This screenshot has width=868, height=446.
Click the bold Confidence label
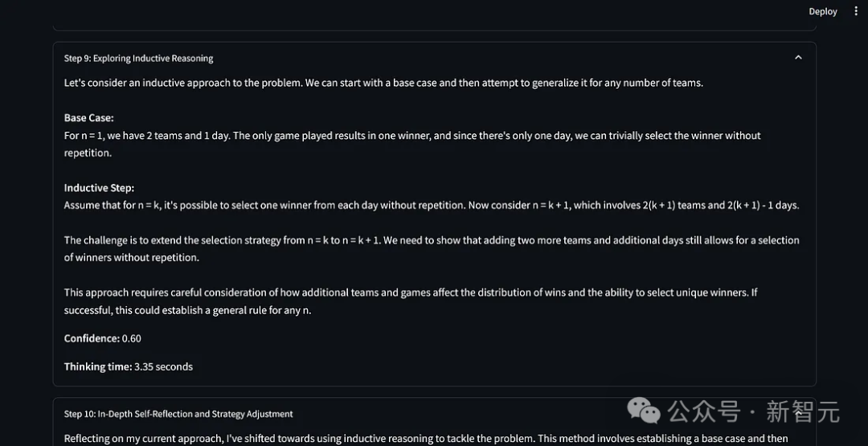[x=91, y=338]
